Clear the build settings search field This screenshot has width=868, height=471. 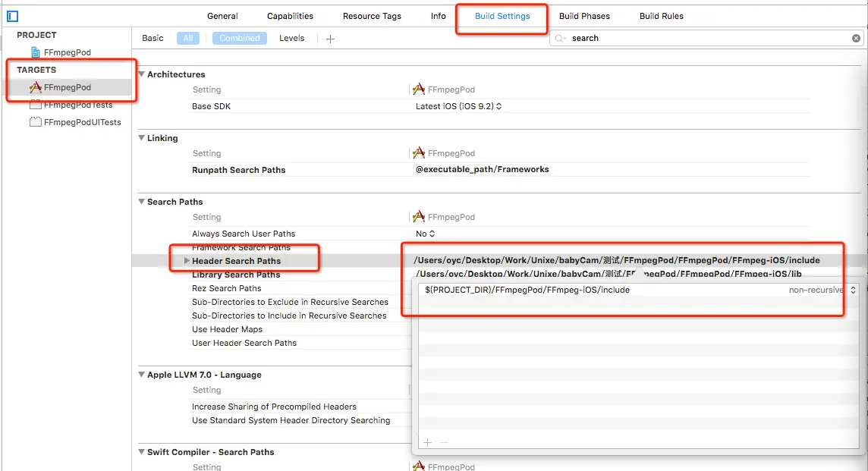(x=857, y=38)
